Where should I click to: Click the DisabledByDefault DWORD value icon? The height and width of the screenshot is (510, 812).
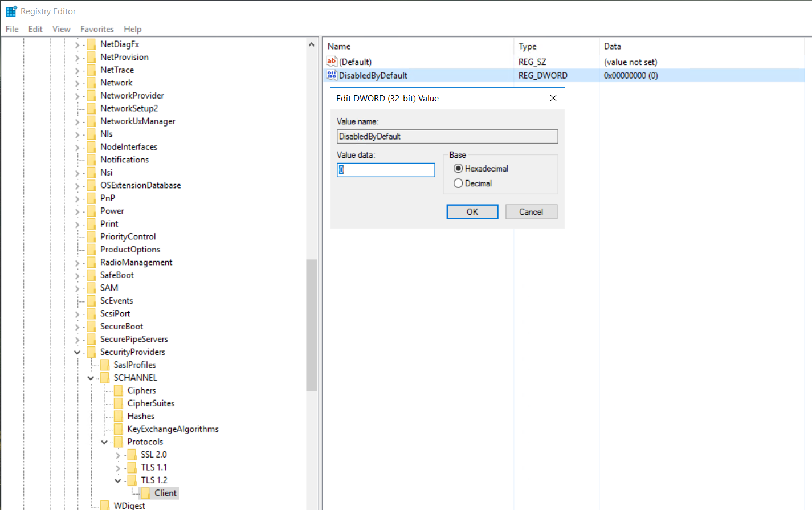click(332, 75)
